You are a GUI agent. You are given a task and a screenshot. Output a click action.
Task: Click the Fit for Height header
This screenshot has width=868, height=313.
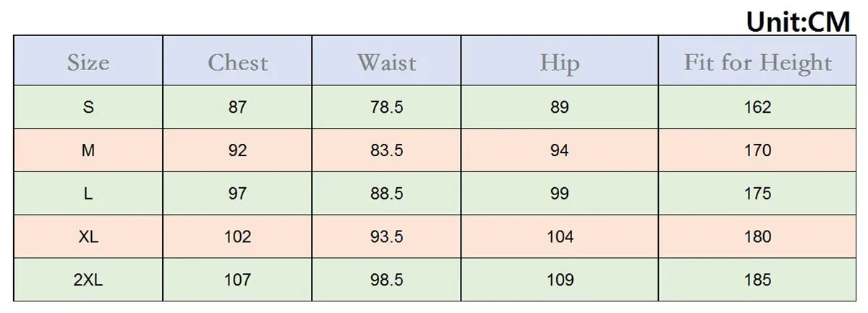(x=757, y=61)
